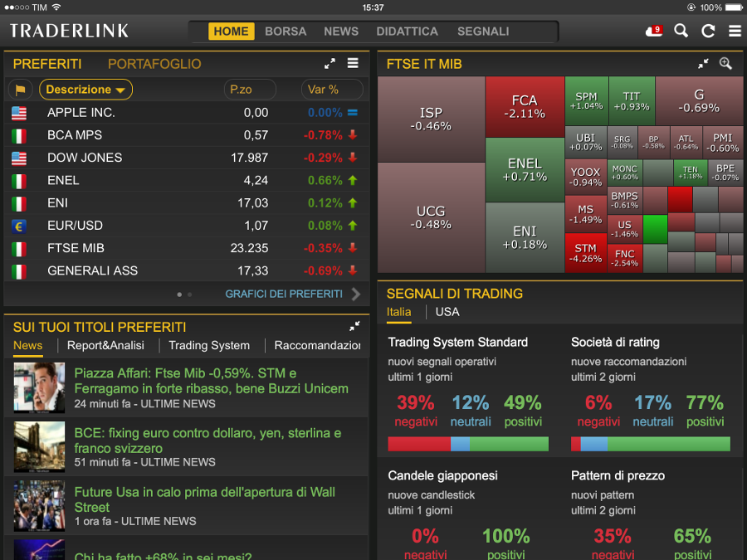Open the cloud notifications icon

point(653,32)
